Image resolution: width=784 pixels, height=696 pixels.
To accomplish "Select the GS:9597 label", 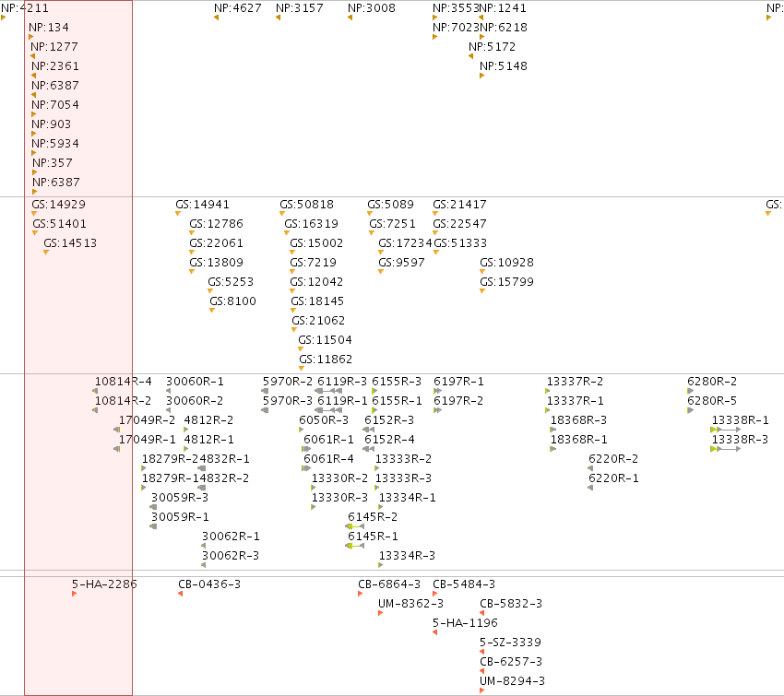I will pyautogui.click(x=401, y=263).
